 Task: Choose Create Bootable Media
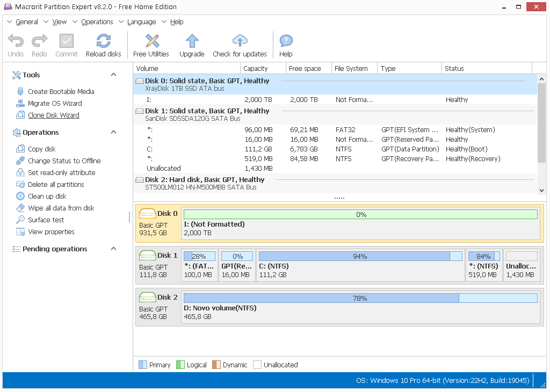point(61,91)
